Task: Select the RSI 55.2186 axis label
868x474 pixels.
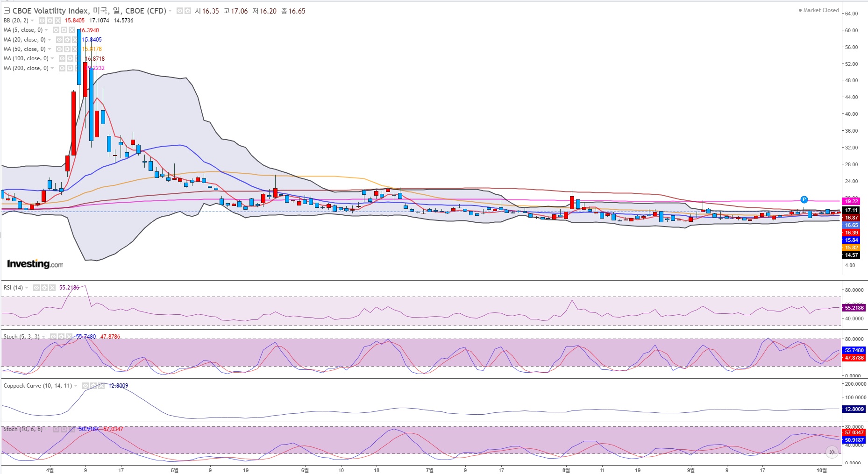Action: [x=854, y=308]
